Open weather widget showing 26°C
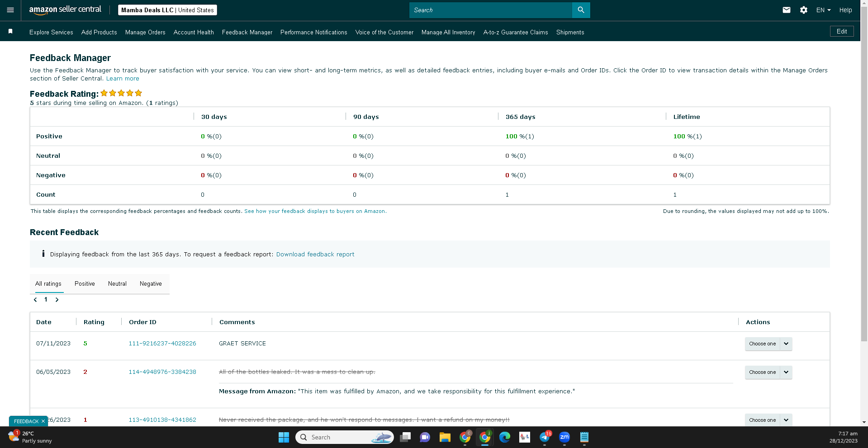This screenshot has width=868, height=448. (30, 437)
